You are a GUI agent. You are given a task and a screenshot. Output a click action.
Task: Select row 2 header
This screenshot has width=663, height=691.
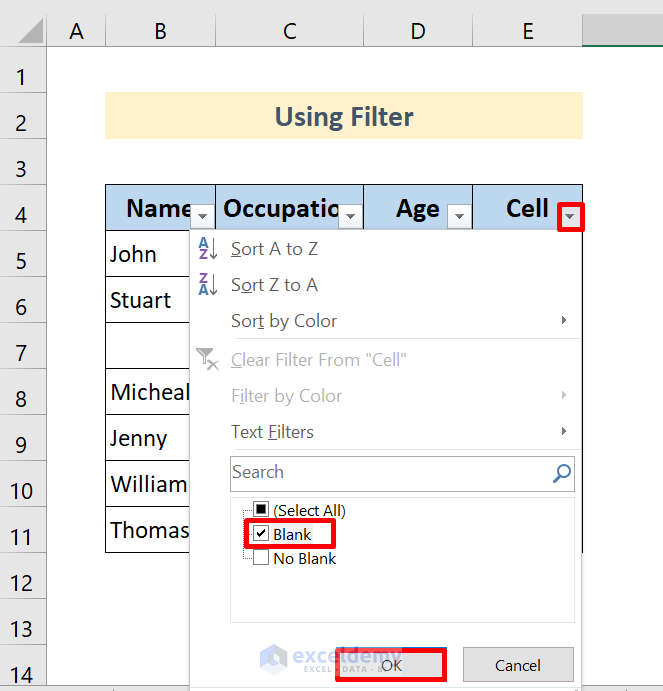(x=23, y=116)
